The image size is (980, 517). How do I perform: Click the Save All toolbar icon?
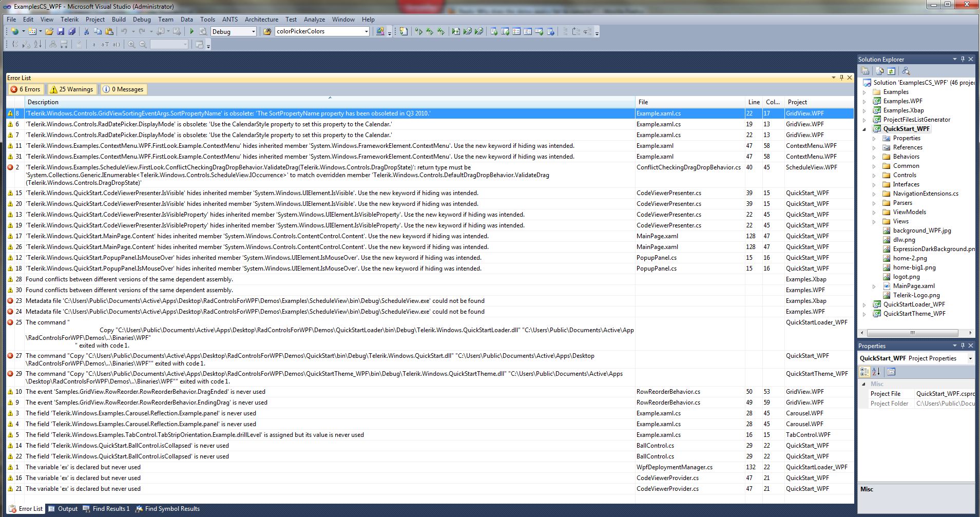pyautogui.click(x=72, y=31)
